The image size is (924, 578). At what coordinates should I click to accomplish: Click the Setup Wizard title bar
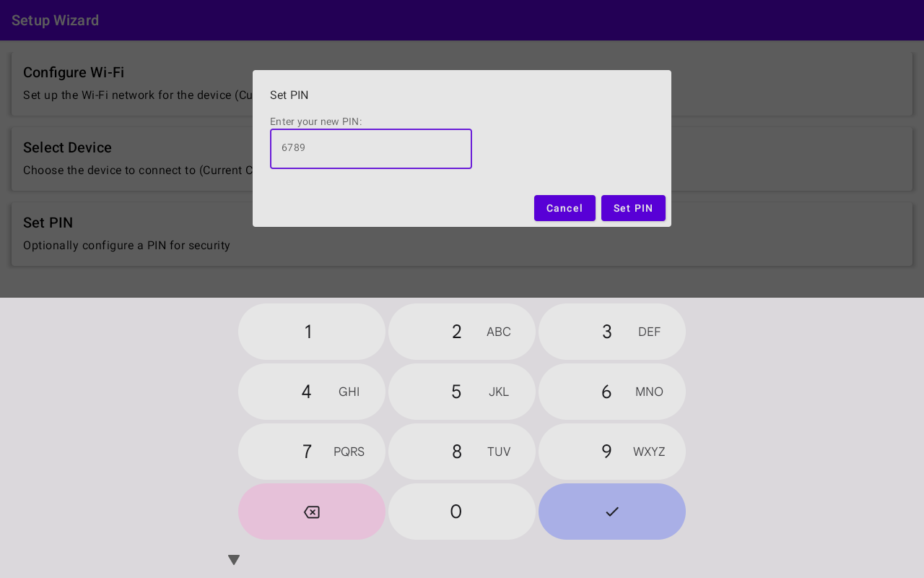(x=55, y=20)
